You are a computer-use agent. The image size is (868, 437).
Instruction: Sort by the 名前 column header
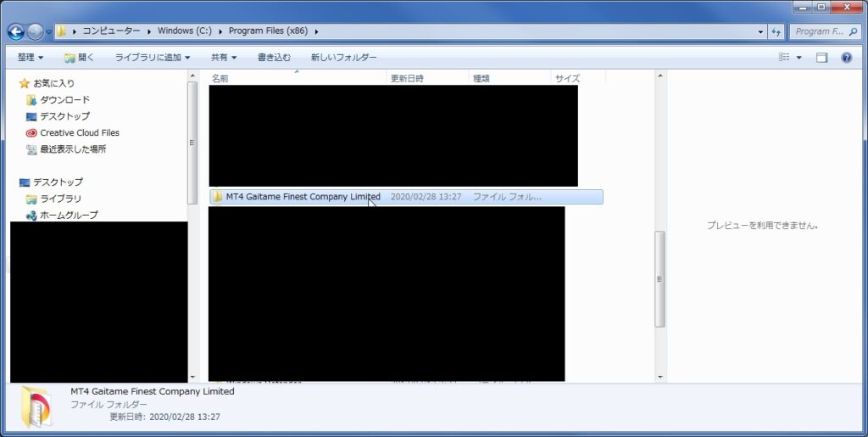click(298, 78)
